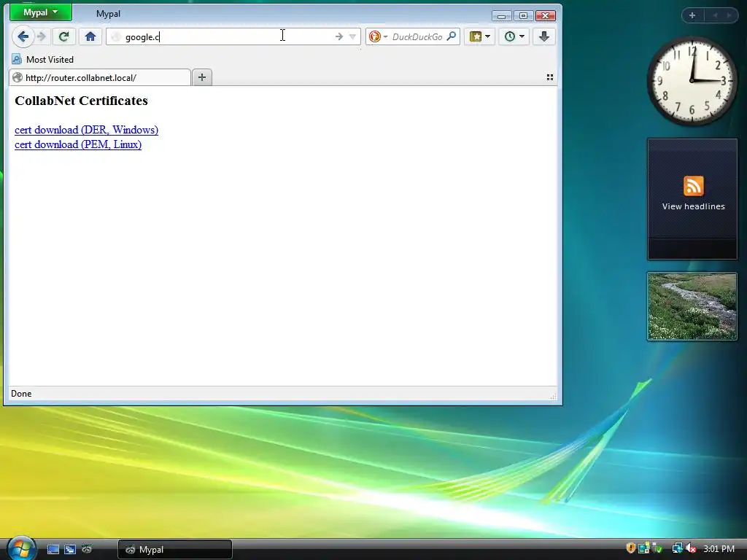The image size is (747, 560).
Task: Open cert download (PEM, Linux) link
Action: (78, 145)
